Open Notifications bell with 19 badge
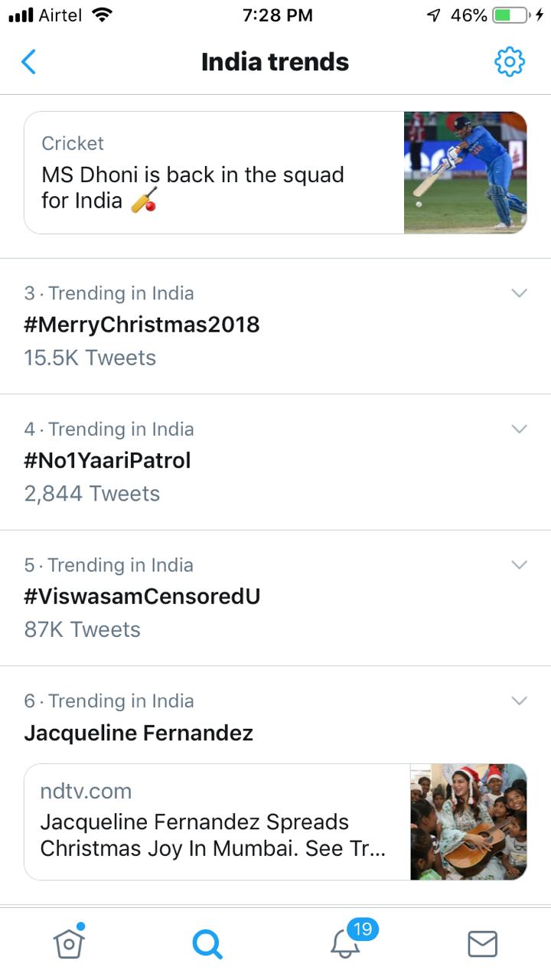551x980 pixels. coord(346,943)
